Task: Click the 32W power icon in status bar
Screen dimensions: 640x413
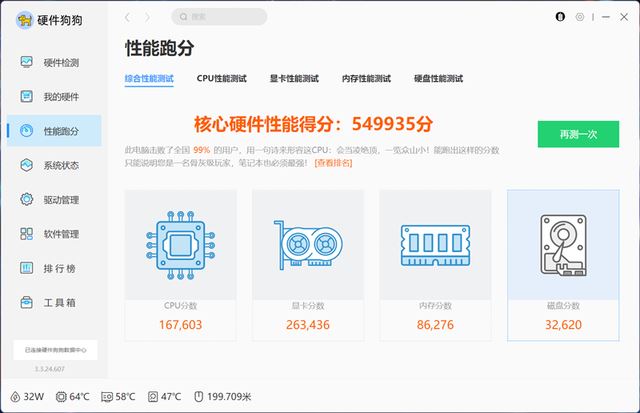Action: 15,397
